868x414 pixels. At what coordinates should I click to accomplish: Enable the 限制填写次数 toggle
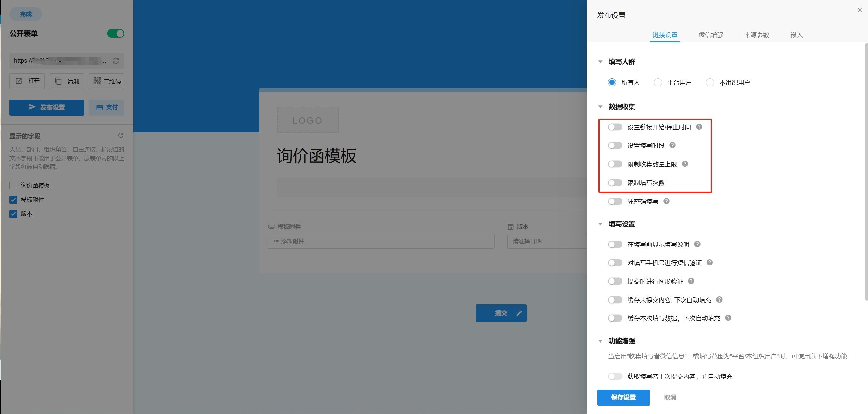pyautogui.click(x=614, y=182)
